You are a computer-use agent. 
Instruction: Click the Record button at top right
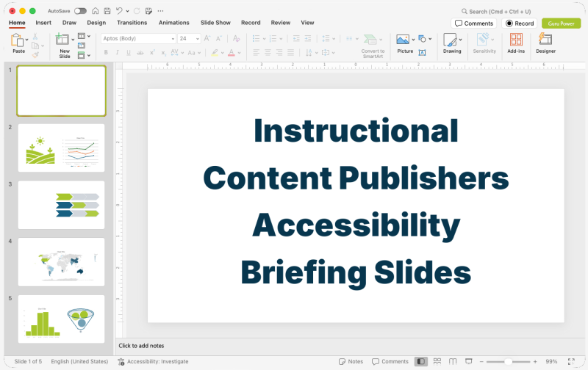click(x=520, y=23)
